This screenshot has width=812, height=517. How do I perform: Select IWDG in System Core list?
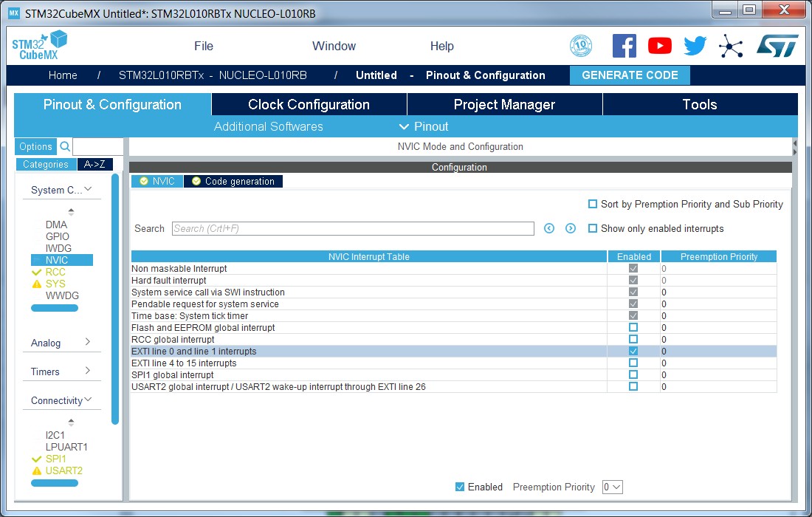point(58,248)
